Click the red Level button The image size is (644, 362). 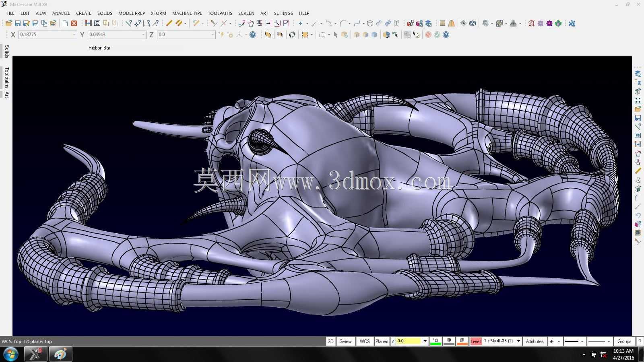point(475,341)
